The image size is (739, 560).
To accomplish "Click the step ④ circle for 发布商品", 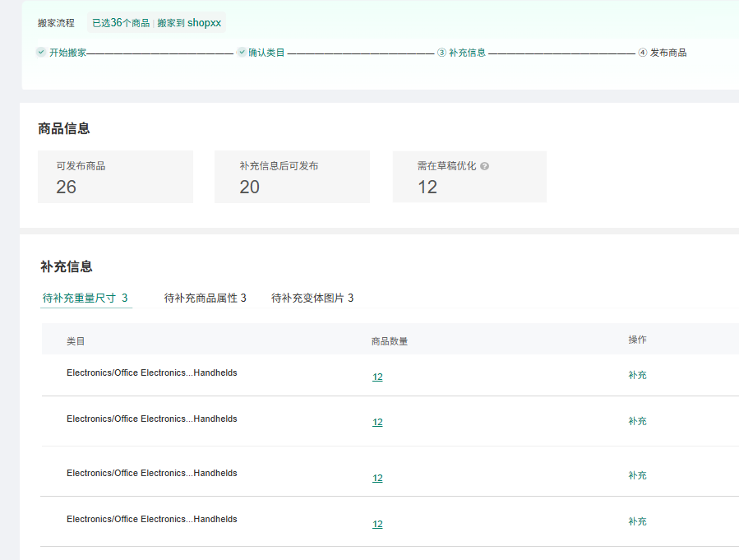I will [x=643, y=53].
